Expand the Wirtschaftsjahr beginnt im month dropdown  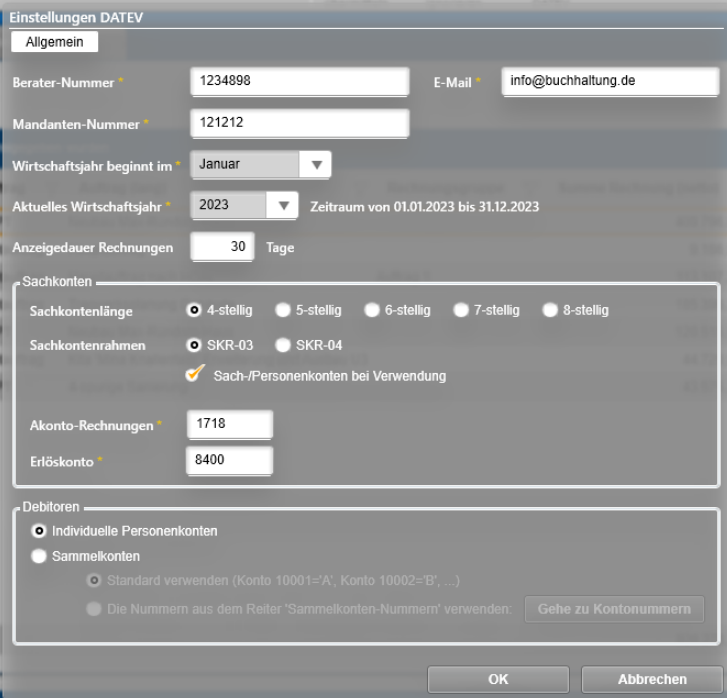pyautogui.click(x=317, y=164)
